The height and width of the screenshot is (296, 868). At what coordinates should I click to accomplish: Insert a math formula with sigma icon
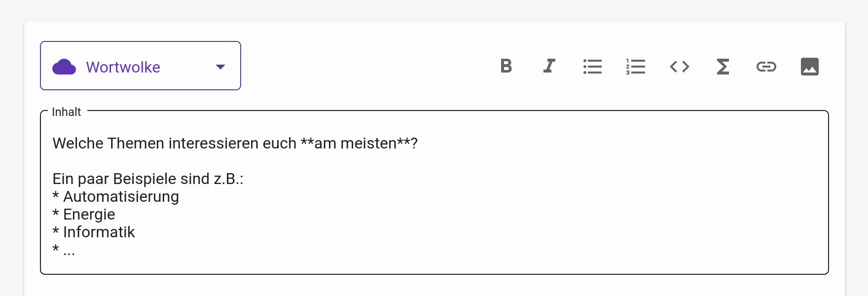[x=723, y=66]
